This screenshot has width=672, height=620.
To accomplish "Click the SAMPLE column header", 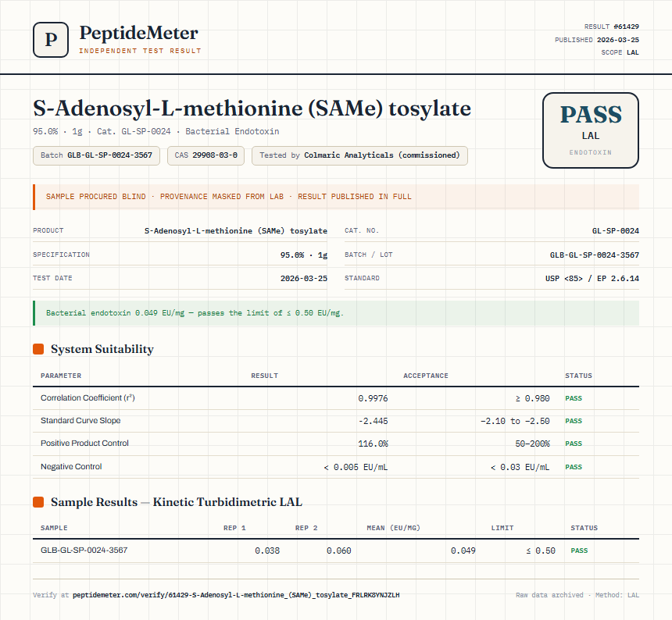I will (x=54, y=528).
